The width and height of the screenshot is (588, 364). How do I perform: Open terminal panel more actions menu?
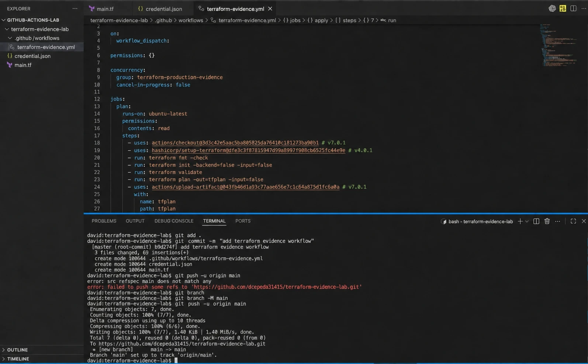(558, 221)
